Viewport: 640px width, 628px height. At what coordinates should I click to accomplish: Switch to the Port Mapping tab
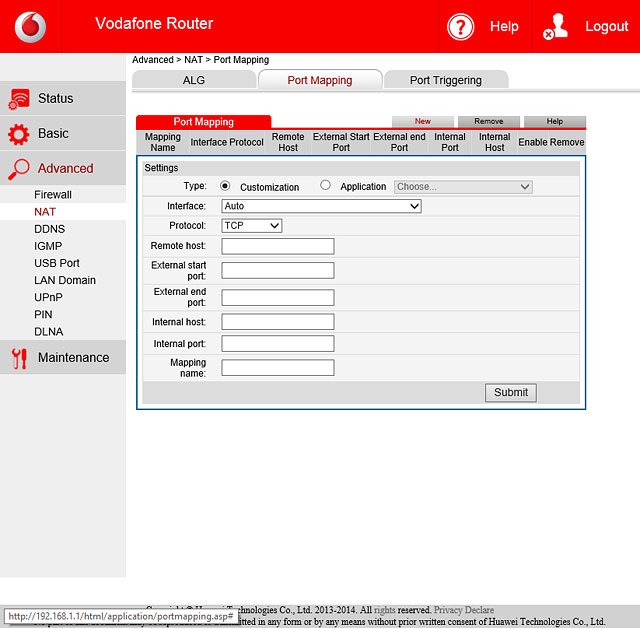320,80
